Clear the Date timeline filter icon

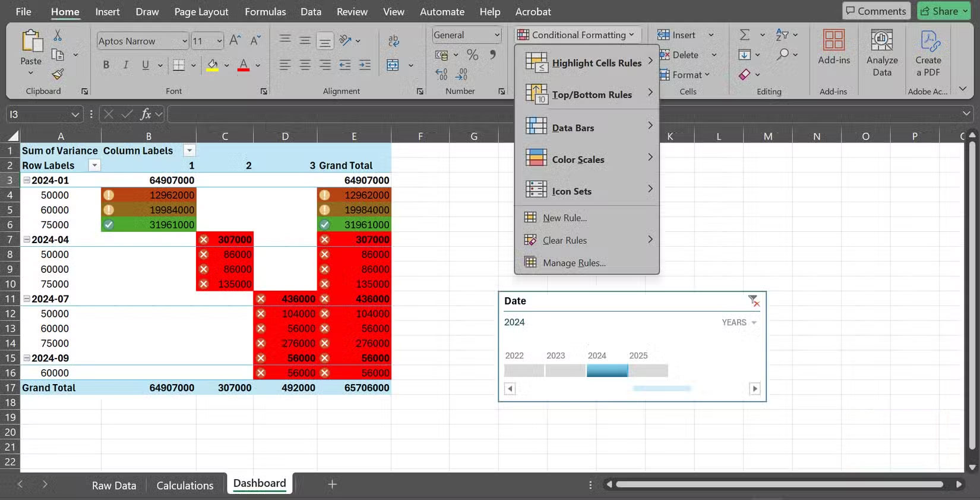(753, 301)
